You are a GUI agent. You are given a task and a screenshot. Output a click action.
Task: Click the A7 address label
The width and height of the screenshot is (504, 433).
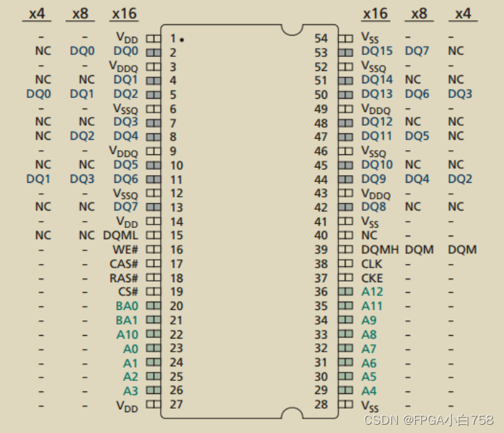(369, 349)
